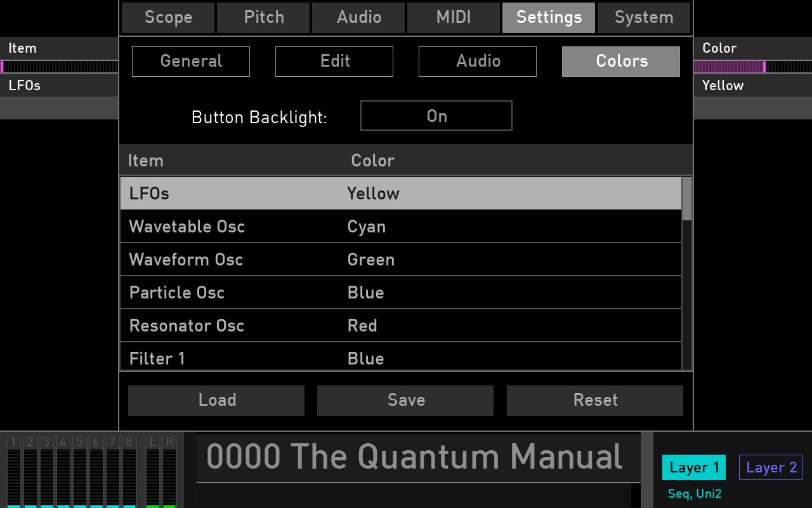
Task: Open the Edit settings page
Action: coord(334,61)
